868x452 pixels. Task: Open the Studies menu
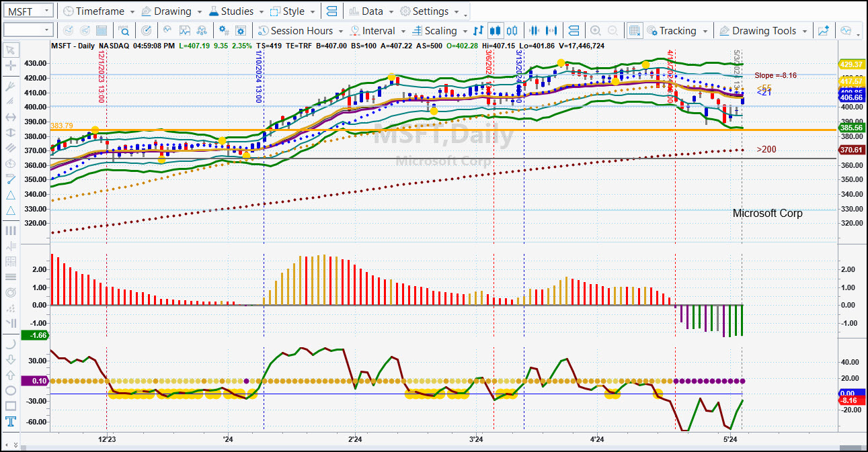[x=236, y=11]
